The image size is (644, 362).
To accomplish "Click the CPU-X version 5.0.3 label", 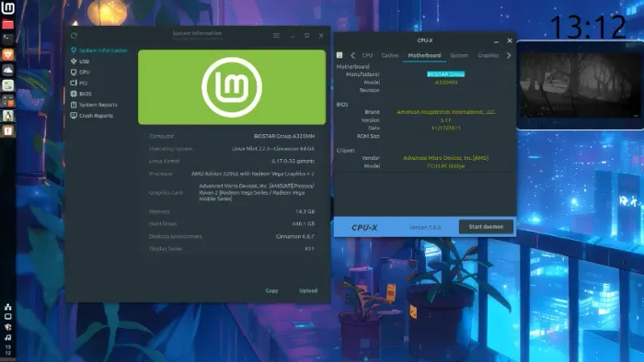I will click(x=425, y=227).
